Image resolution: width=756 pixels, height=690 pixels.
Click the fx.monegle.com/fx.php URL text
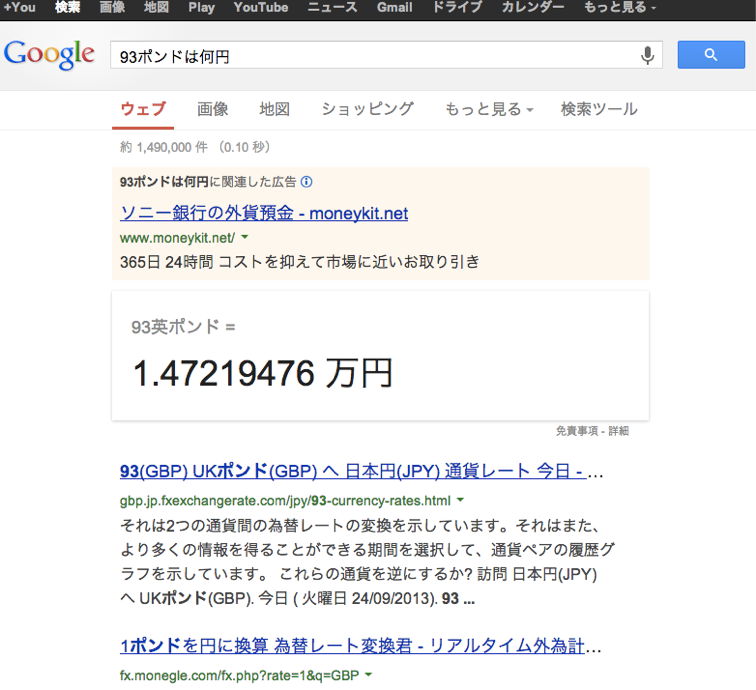[239, 675]
